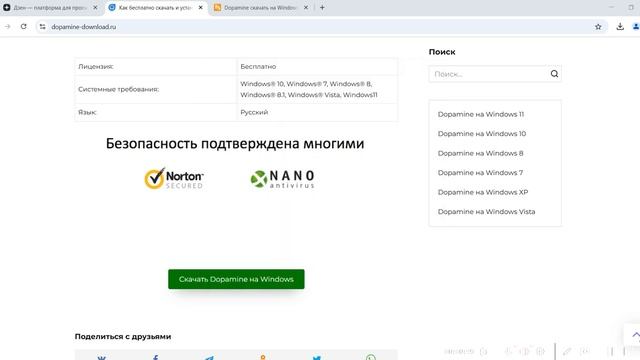Open a new tab with plus icon

coord(322,7)
